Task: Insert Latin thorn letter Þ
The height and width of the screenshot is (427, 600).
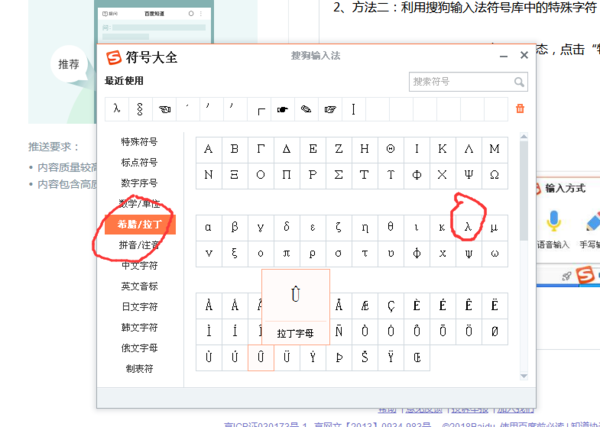Action: [x=339, y=358]
